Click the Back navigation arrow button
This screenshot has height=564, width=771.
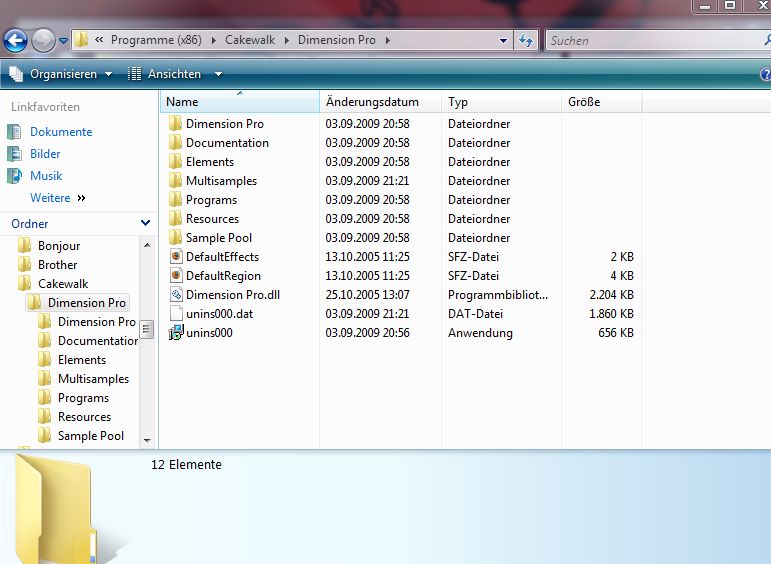pyautogui.click(x=15, y=41)
